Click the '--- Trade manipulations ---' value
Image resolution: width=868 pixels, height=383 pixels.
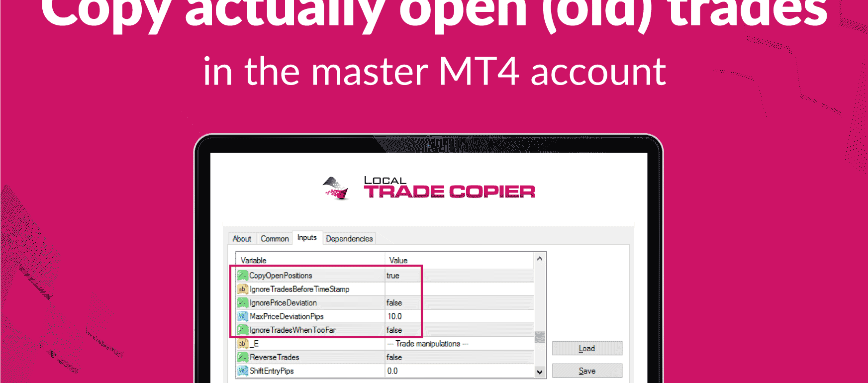click(428, 344)
